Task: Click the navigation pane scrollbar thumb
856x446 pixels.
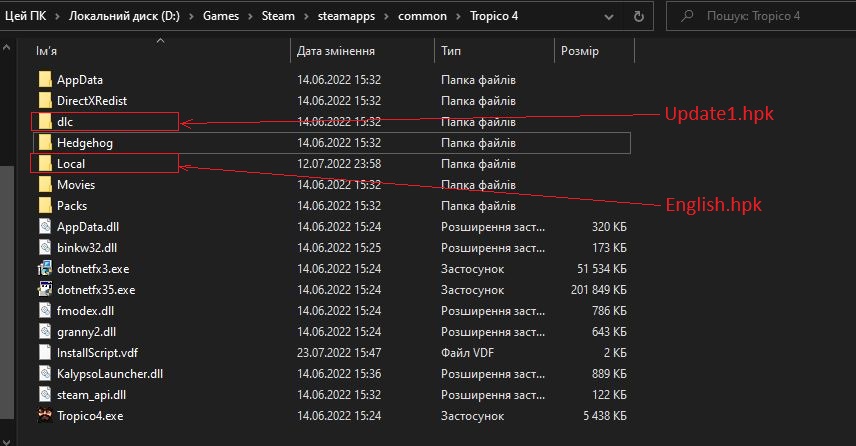Action: coord(7,292)
